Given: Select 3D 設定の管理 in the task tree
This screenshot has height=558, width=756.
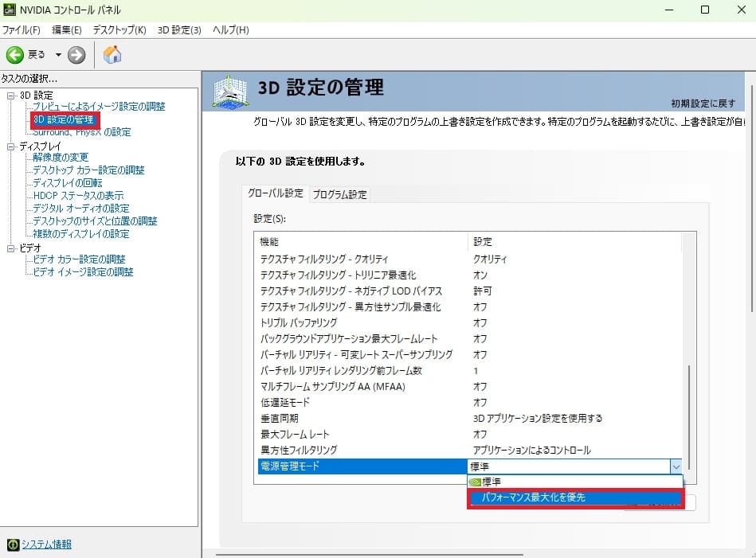Looking at the screenshot, I should tap(64, 119).
